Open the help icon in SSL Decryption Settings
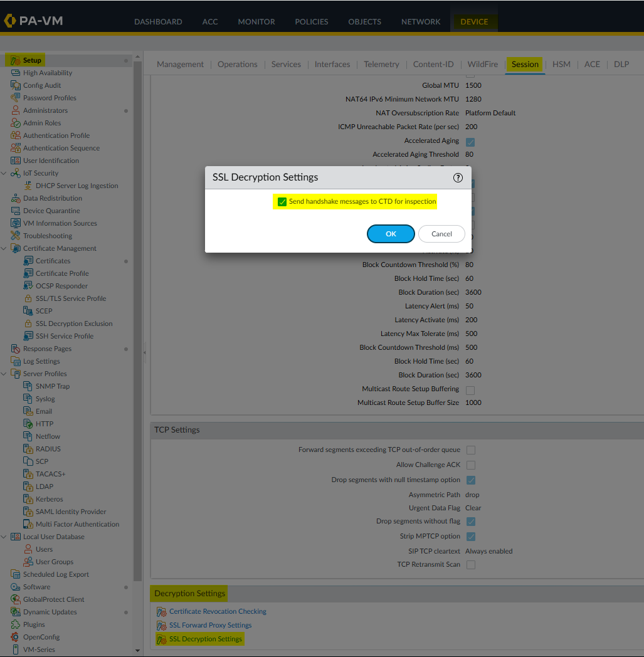Viewport: 644px width, 657px height. 458,177
